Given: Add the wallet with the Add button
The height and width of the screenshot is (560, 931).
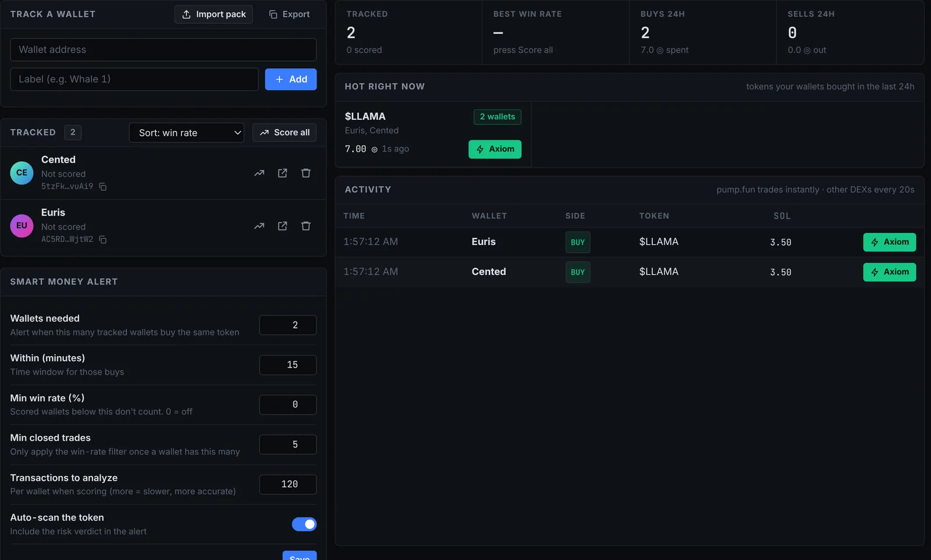Looking at the screenshot, I should coord(291,79).
